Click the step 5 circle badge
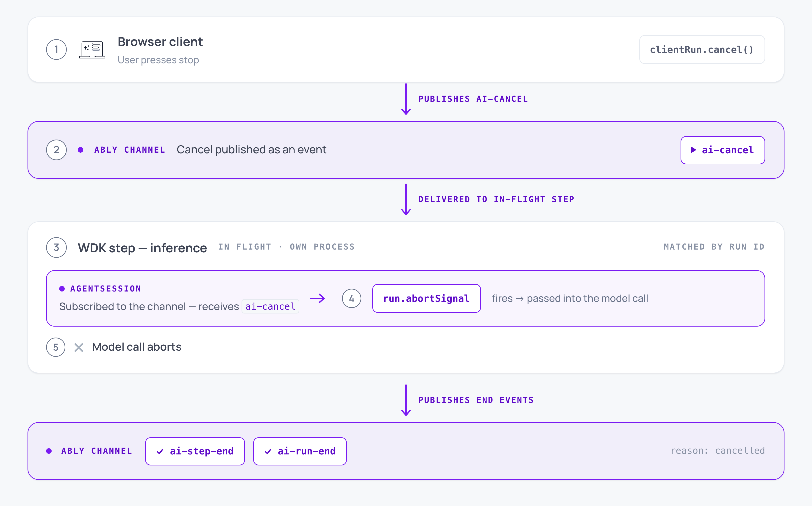Screen dimensions: 812x506 coord(56,347)
